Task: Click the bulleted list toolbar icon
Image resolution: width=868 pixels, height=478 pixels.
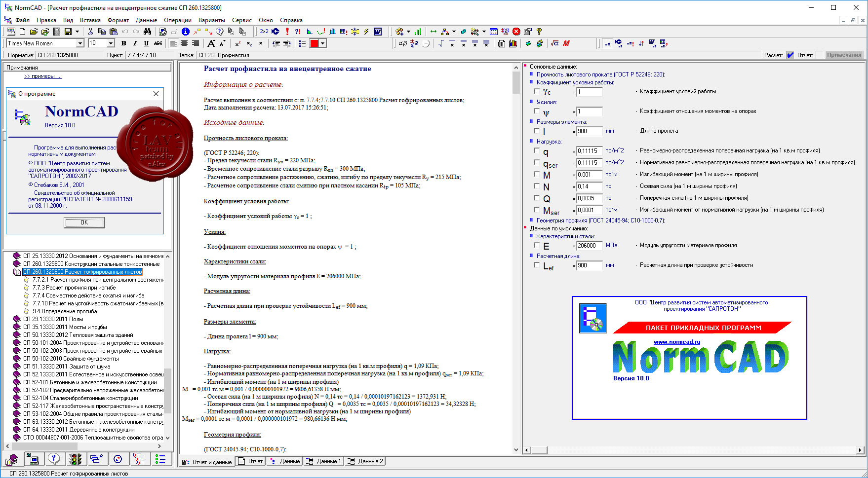Action: click(302, 43)
